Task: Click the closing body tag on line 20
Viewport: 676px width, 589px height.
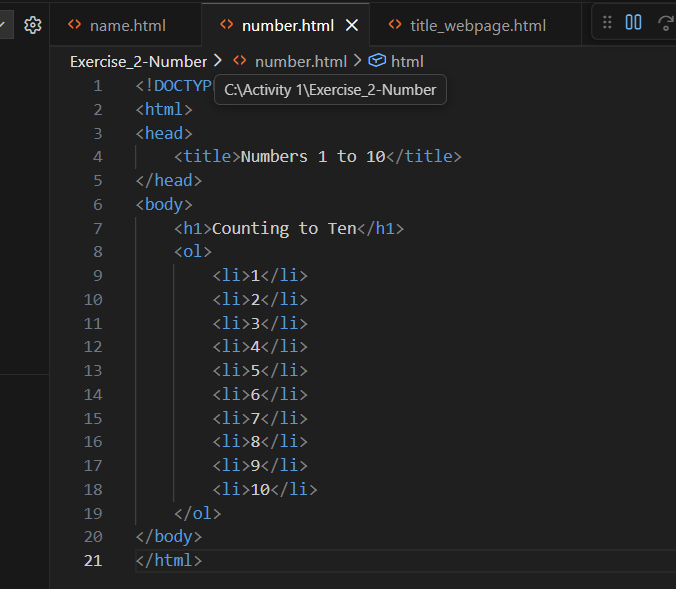Action: coord(169,537)
